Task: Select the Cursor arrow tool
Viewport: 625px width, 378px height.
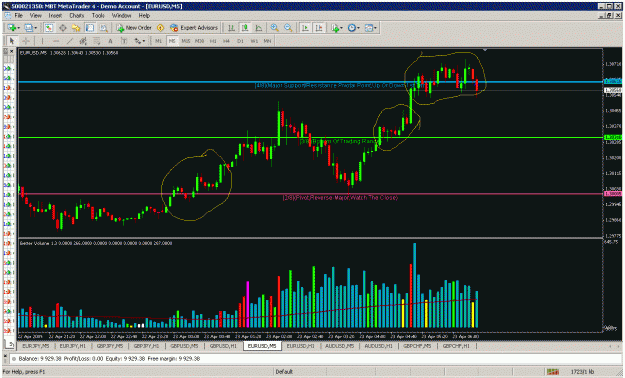Action: (x=12, y=41)
